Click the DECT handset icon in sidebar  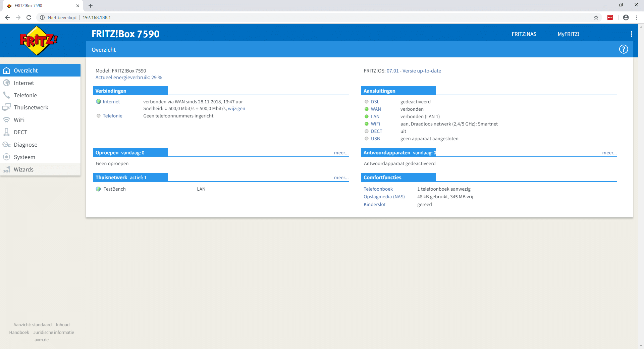[x=6, y=132]
